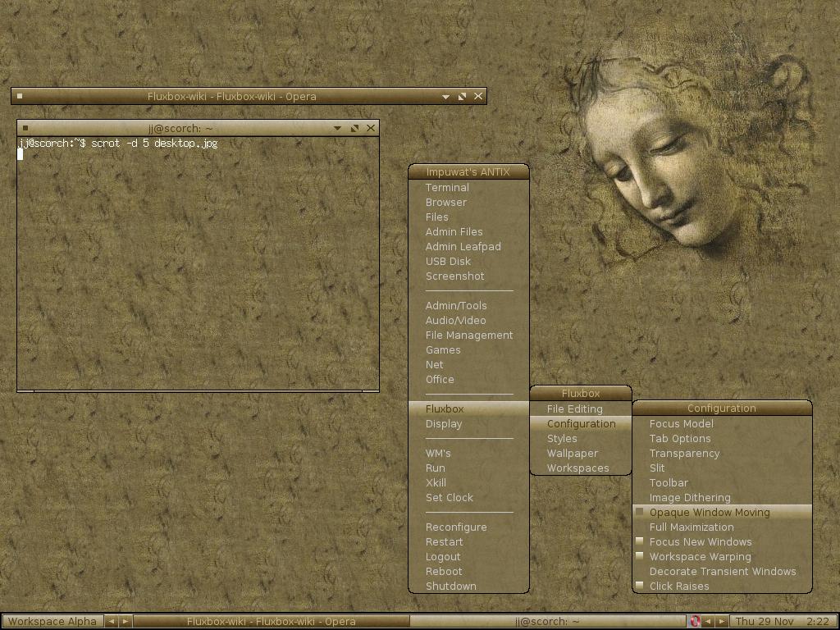
Task: Open Wallpaper in Fluxbox submenu
Action: coord(581,453)
